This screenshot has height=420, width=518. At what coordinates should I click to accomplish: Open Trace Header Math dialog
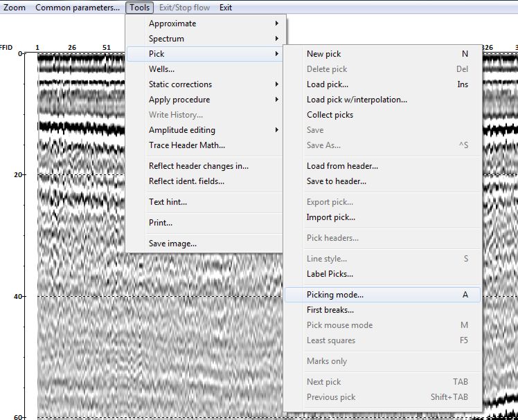[204, 145]
